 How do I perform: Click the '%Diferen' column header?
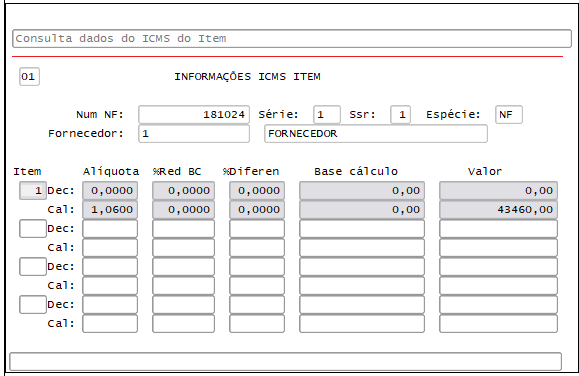coord(251,171)
